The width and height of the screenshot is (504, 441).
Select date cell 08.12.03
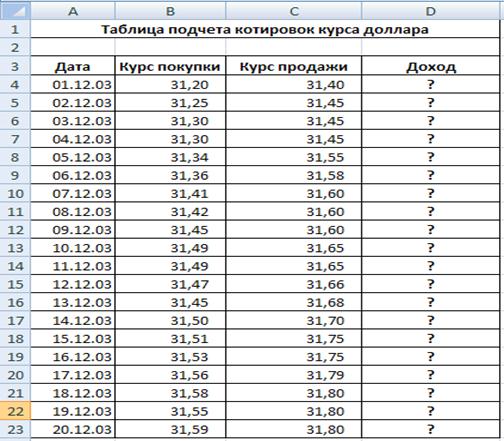click(73, 211)
